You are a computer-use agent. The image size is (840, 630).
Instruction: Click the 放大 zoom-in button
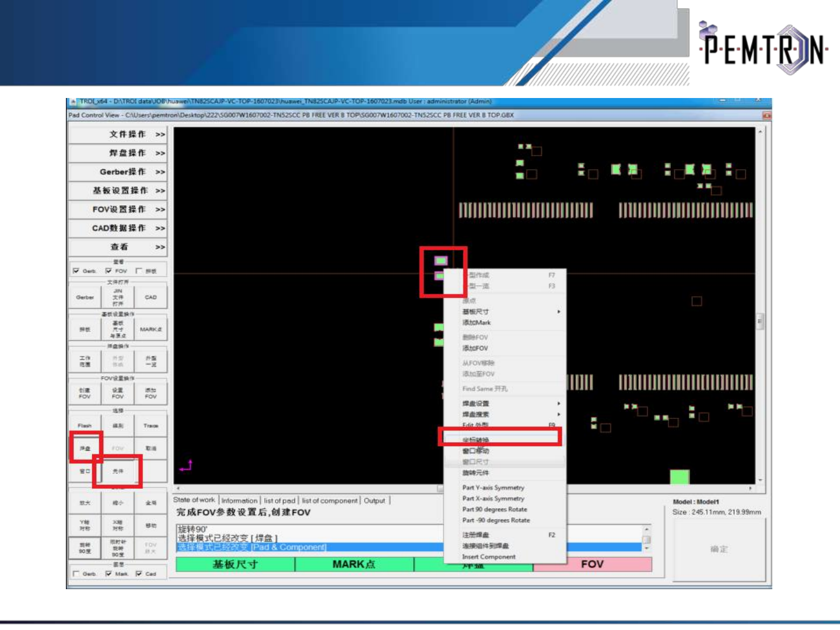click(85, 503)
